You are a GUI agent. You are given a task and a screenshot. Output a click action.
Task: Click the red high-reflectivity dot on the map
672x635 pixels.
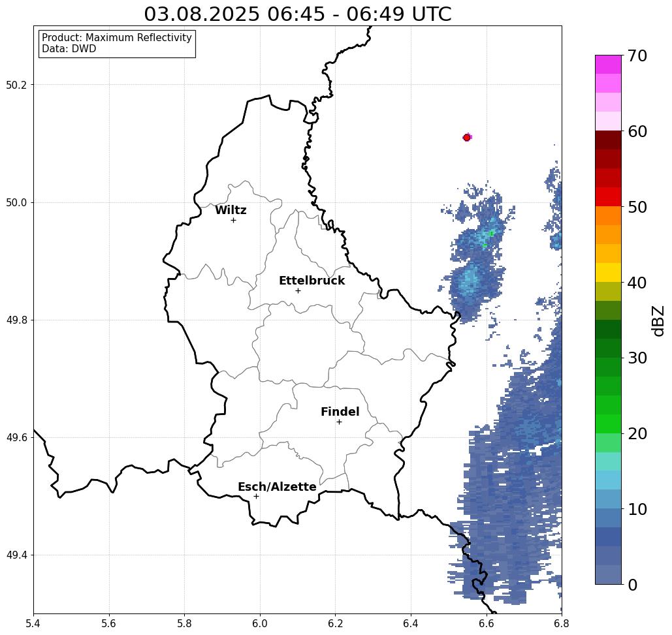point(467,138)
